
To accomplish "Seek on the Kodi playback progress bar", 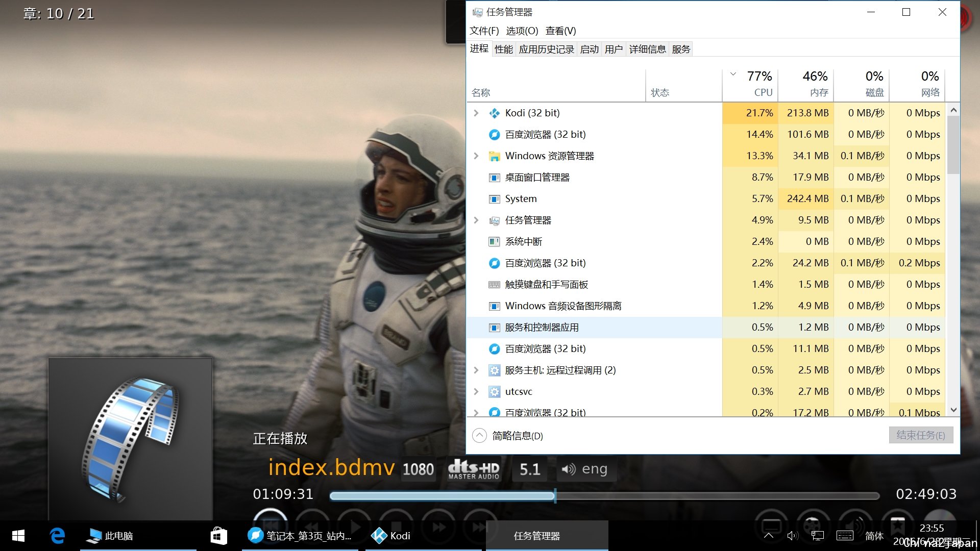I will [604, 495].
